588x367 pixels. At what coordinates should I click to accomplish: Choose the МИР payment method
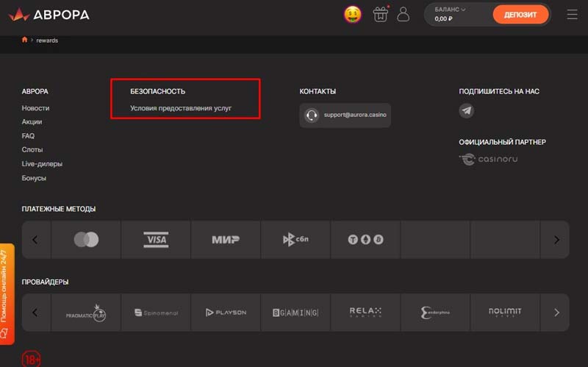226,240
